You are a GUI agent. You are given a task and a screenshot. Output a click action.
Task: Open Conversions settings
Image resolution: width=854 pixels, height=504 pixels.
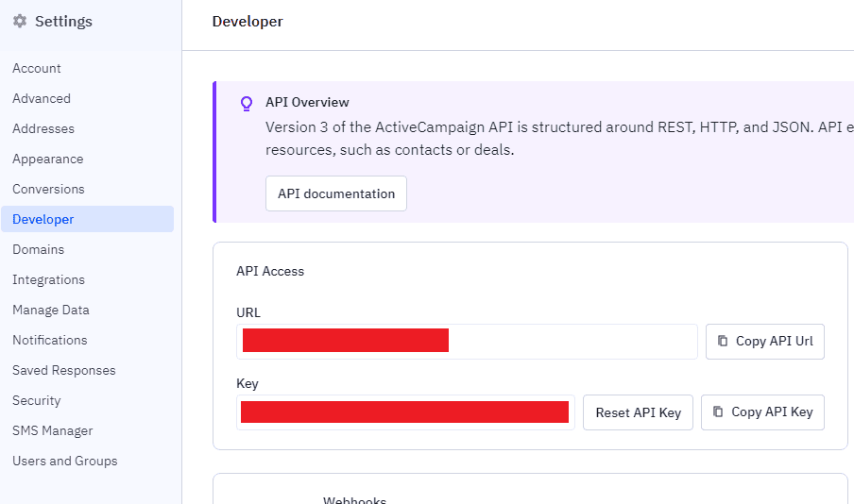[48, 189]
